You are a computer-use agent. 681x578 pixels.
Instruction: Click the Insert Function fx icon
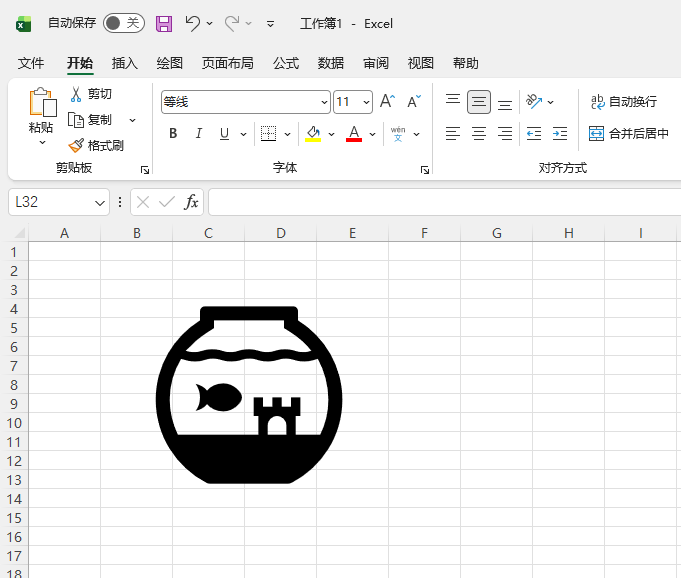tap(192, 202)
